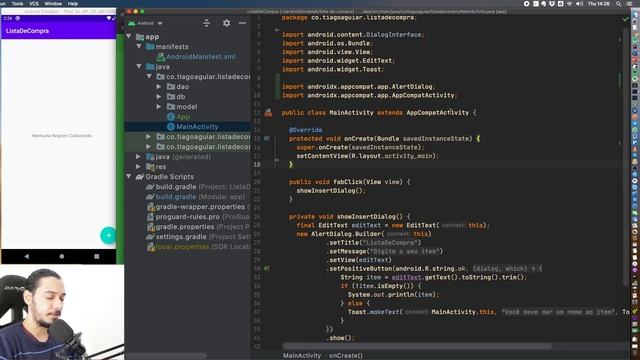This screenshot has width=640, height=360.
Task: Open the Help menu
Action: [x=73, y=3]
